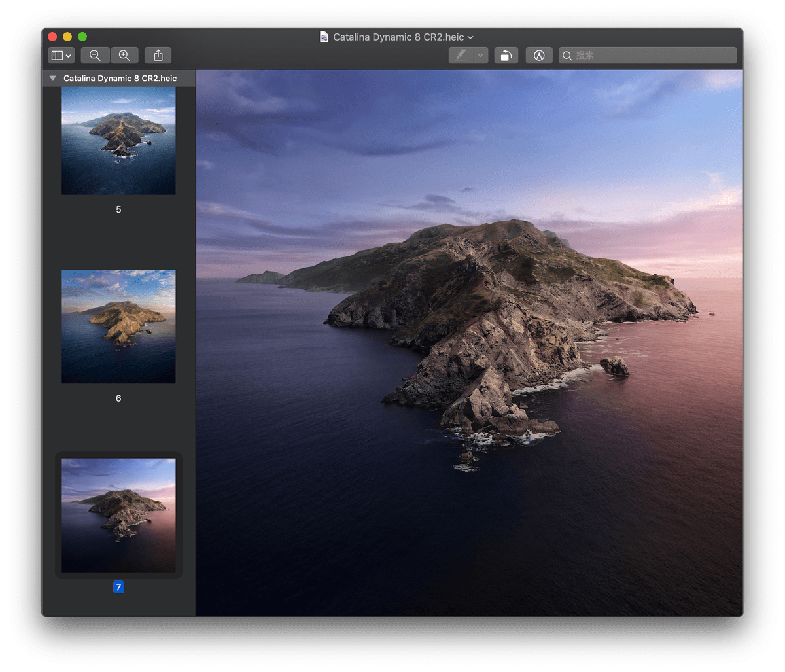Rotate the image left
The image size is (785, 672).
tap(506, 56)
